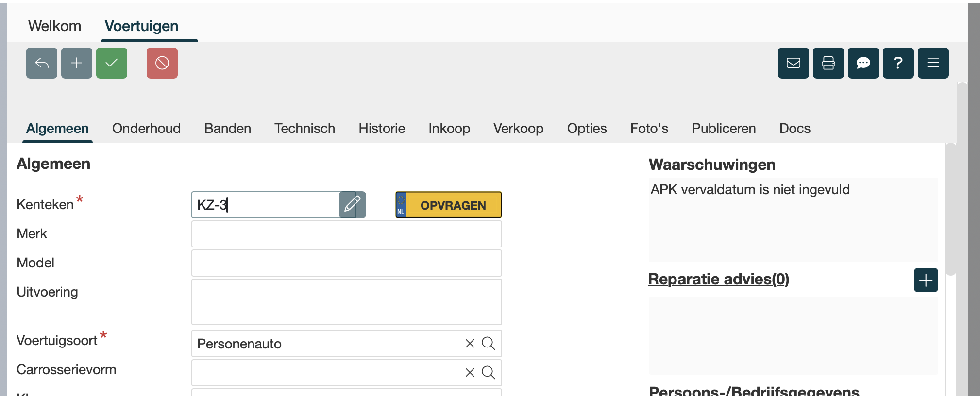Click the back arrow toolbar button
This screenshot has width=980, height=396.
[42, 63]
